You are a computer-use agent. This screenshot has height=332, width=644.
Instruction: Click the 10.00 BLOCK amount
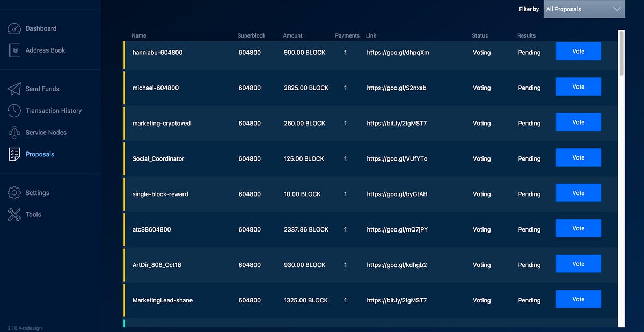coord(302,194)
